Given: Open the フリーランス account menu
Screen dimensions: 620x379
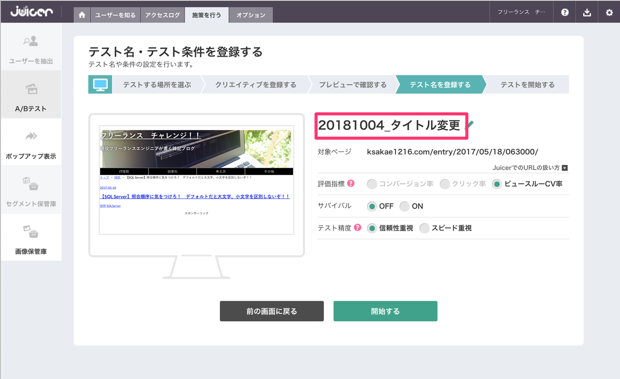Looking at the screenshot, I should click(521, 12).
